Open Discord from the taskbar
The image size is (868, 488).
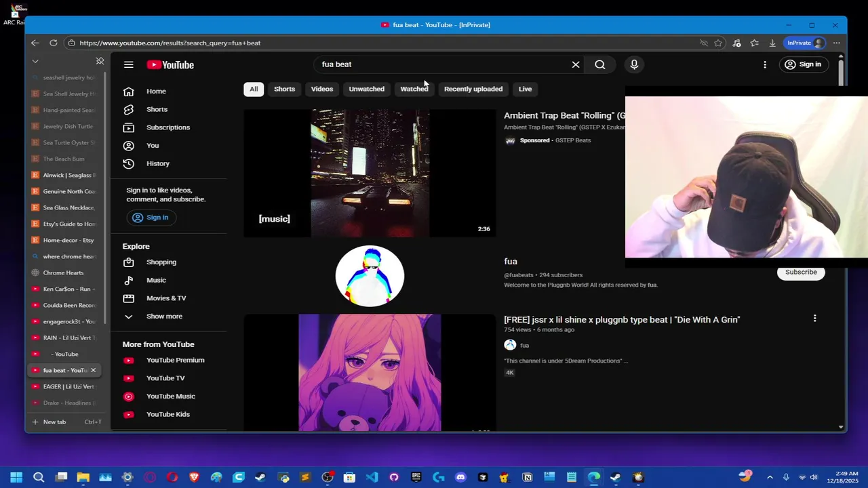(x=461, y=477)
